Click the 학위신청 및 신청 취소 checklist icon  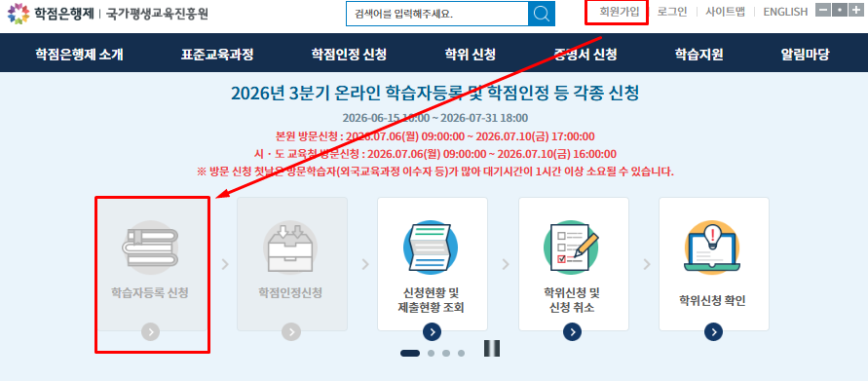click(x=571, y=248)
